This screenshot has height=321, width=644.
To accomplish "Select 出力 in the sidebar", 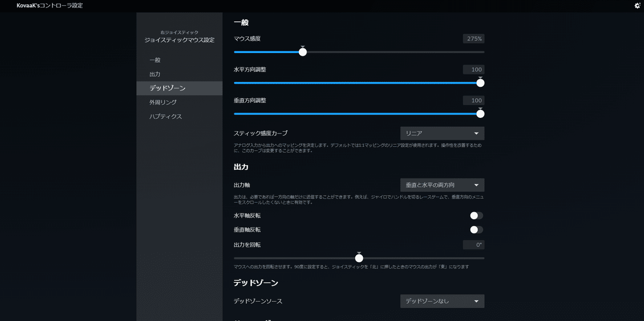I will [155, 74].
